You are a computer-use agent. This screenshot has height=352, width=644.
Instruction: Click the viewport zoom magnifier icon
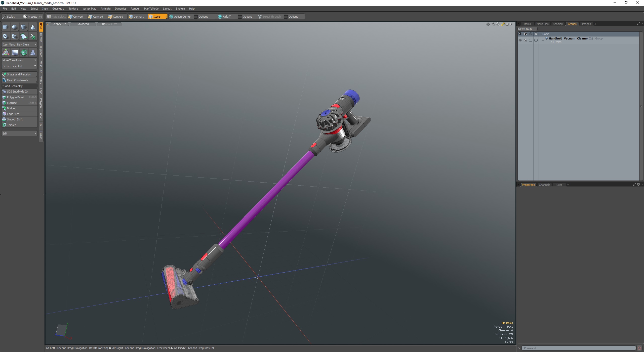click(498, 24)
